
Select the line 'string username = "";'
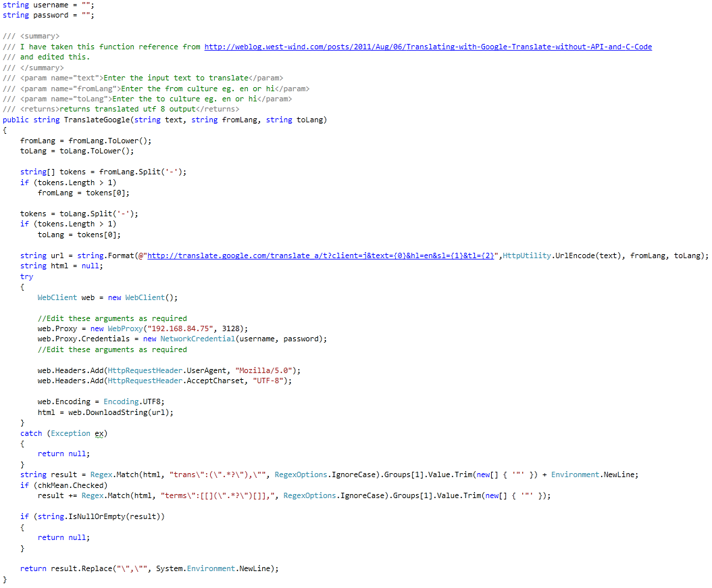point(49,5)
